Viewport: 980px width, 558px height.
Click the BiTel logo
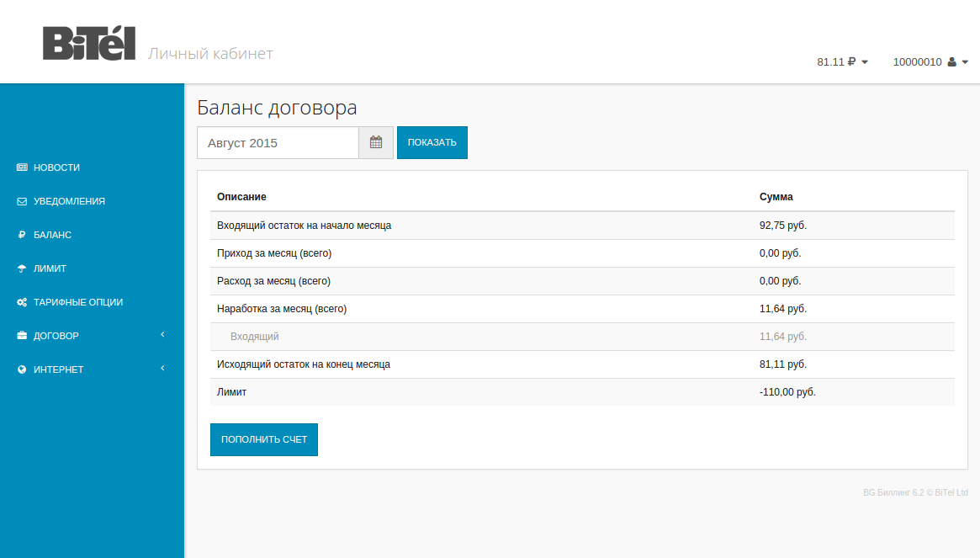(x=88, y=41)
